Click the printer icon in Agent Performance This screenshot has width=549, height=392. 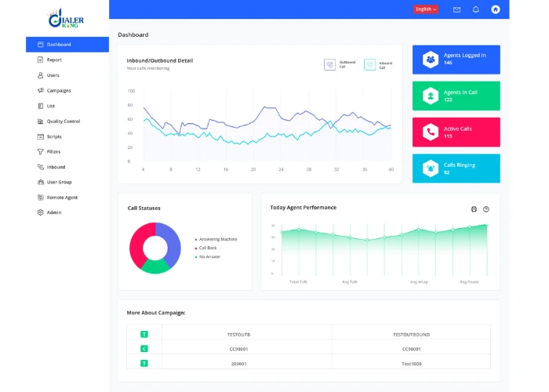(474, 209)
